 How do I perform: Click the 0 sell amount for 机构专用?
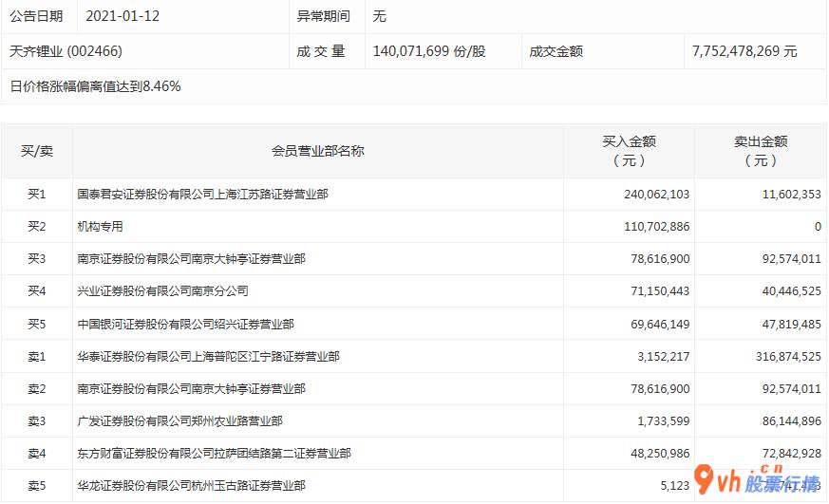818,227
